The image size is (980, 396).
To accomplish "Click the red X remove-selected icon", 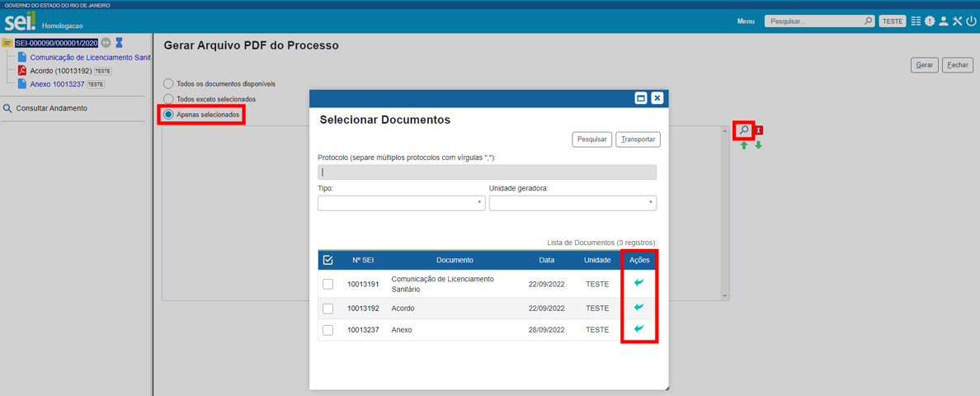I will coord(759,130).
